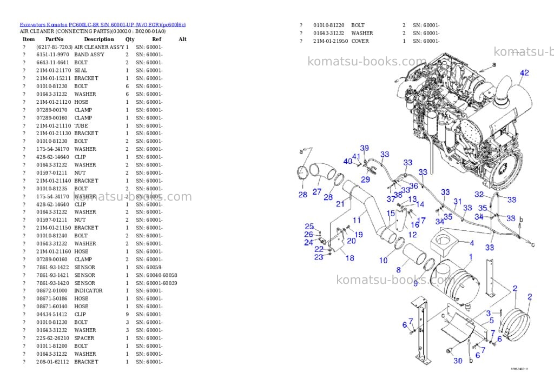The width and height of the screenshot is (554, 392).
Task: Select sensor part number 7861-93-1422
Action: [x=52, y=267]
